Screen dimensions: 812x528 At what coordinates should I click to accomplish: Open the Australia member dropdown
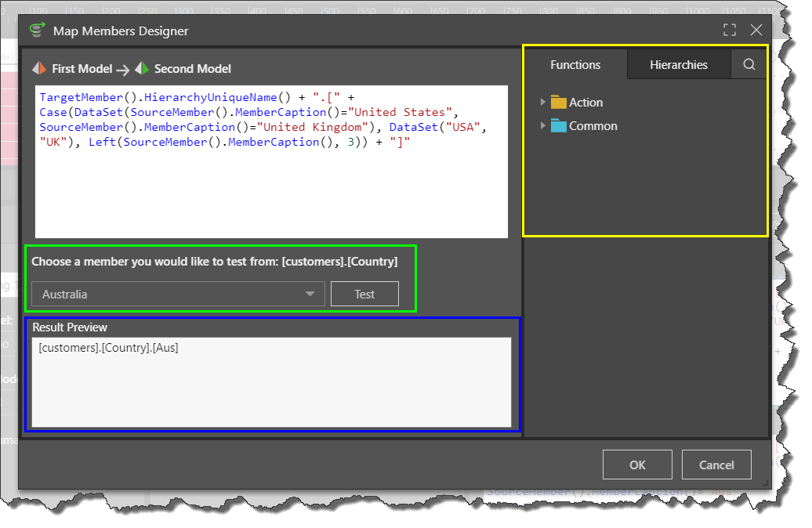coord(178,295)
